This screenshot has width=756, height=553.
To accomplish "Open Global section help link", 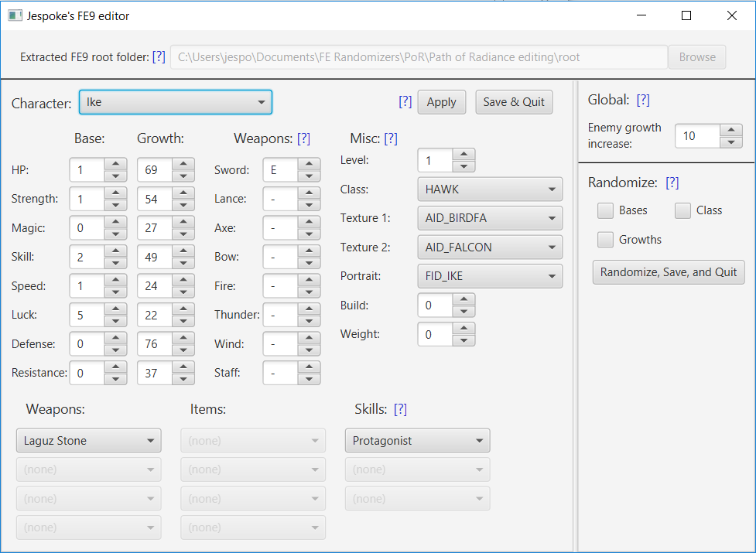I will click(x=643, y=101).
